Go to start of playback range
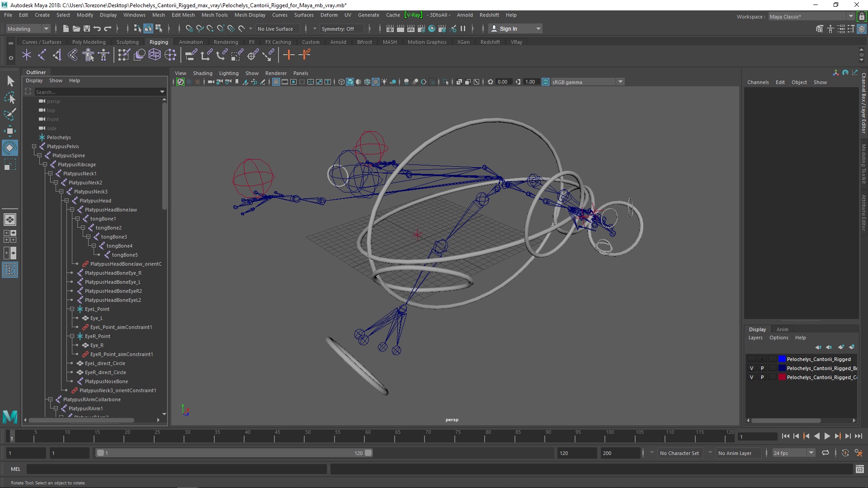This screenshot has height=488, width=868. 785,436
